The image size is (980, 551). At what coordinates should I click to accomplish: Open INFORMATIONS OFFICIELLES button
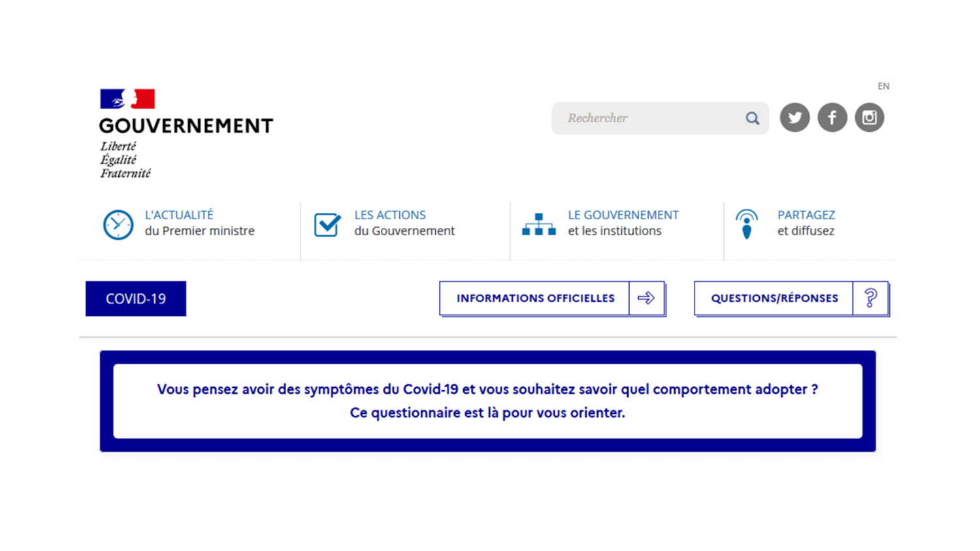click(x=552, y=298)
